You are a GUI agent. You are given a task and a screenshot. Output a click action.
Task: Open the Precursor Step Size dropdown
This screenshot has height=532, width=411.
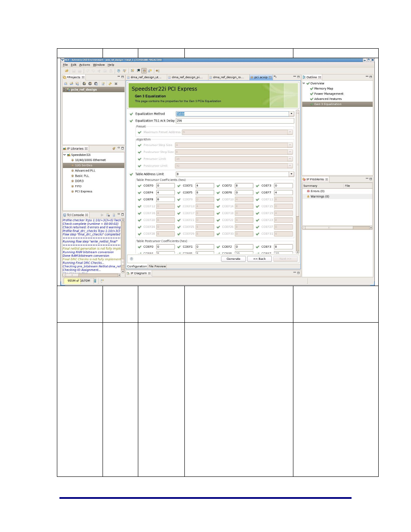(290, 145)
